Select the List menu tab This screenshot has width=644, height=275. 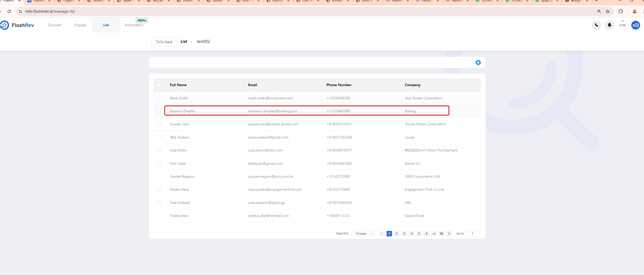pyautogui.click(x=106, y=25)
